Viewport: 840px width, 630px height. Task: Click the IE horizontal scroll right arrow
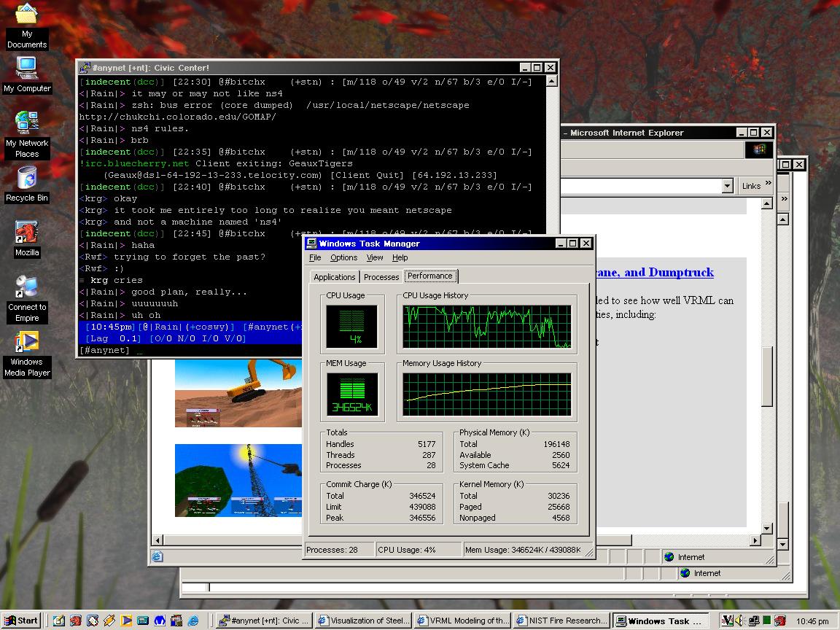click(x=755, y=540)
